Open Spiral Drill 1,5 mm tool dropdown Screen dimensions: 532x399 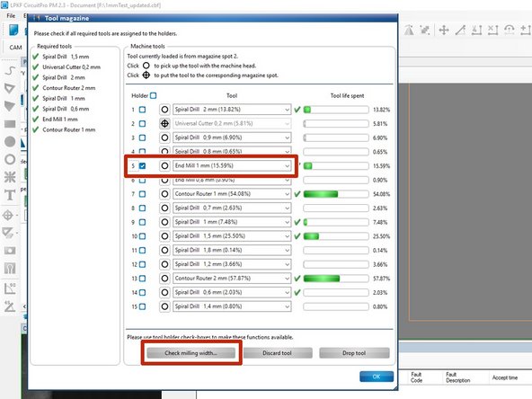tap(232, 236)
